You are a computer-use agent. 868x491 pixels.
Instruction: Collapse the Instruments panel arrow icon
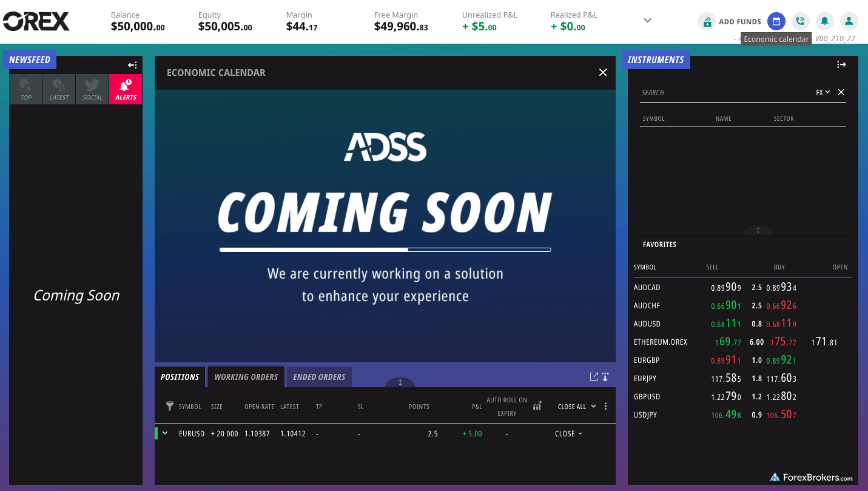pos(841,64)
